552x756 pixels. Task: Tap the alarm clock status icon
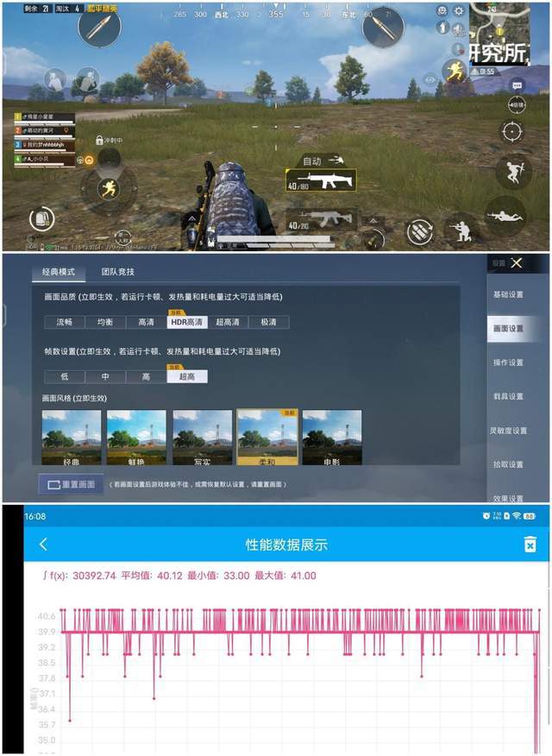(x=486, y=516)
